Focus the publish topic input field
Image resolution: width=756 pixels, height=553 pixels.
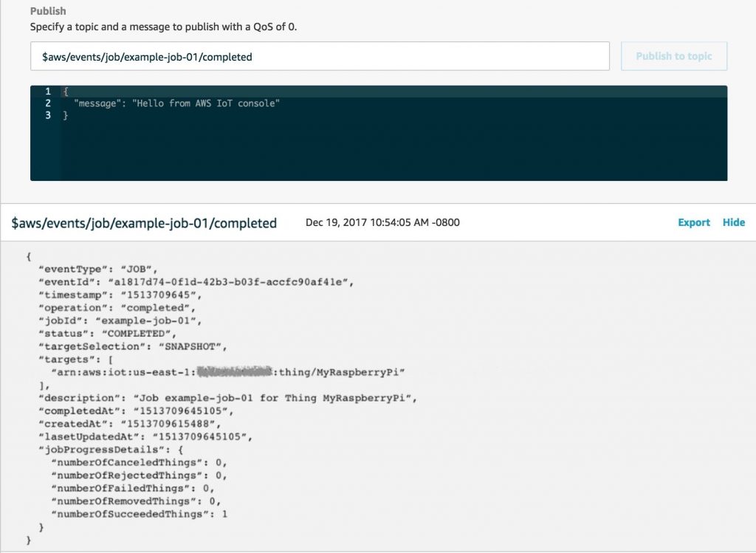pyautogui.click(x=320, y=56)
